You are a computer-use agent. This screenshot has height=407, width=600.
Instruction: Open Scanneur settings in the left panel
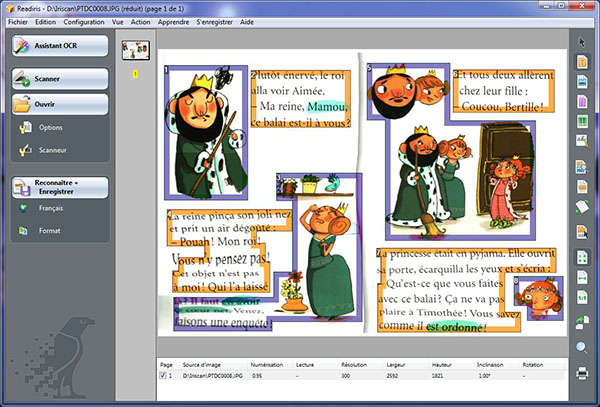tap(52, 150)
